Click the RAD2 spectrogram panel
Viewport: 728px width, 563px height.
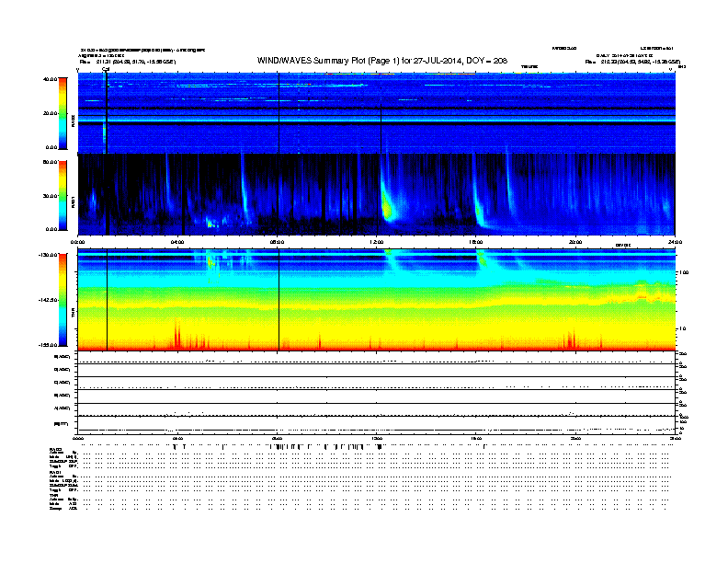point(376,113)
